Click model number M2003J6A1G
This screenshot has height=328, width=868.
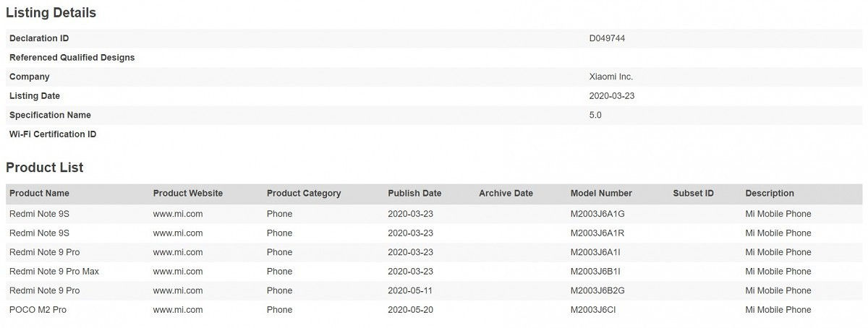[x=597, y=214]
